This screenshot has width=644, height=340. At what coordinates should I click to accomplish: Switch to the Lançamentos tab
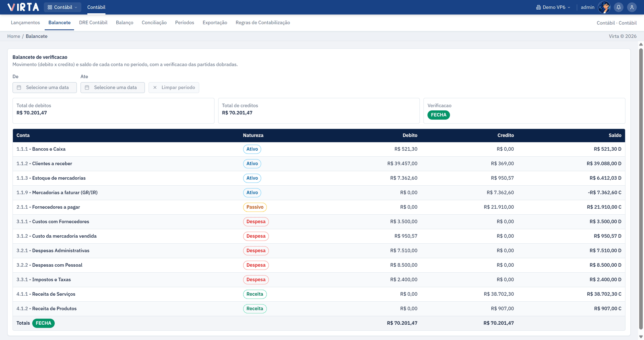coord(25,23)
